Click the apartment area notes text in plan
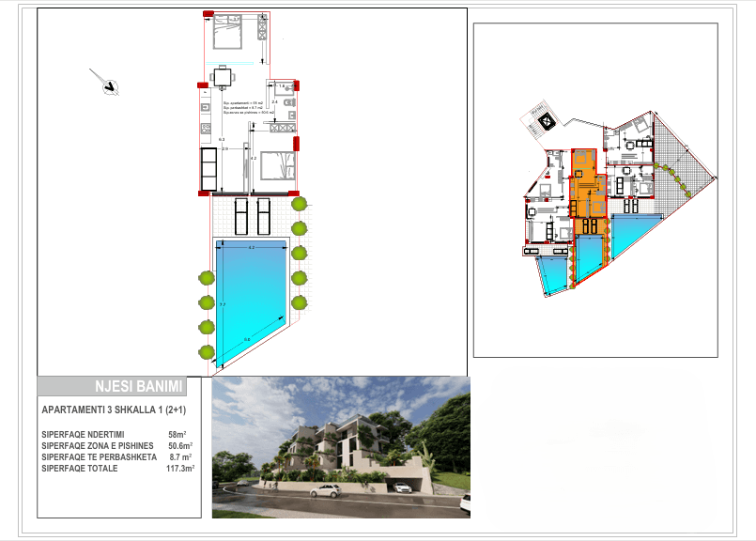Screen dimensions: 756x541 (x=250, y=107)
